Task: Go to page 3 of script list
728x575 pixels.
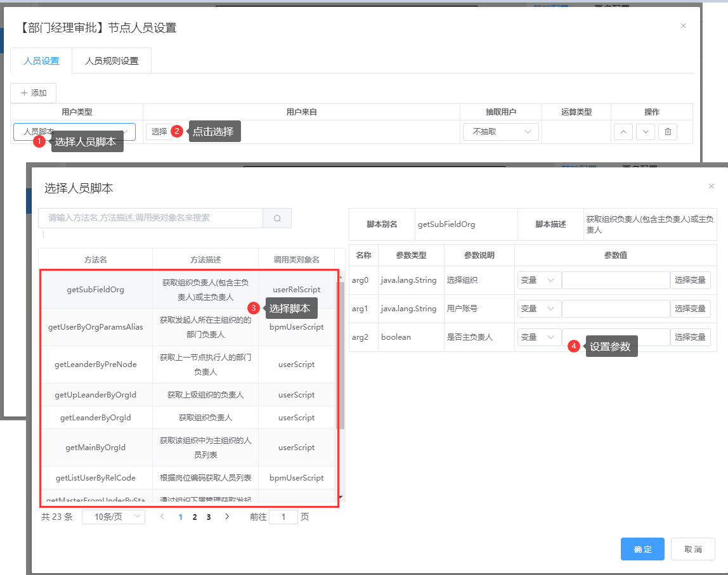Action: 208,517
